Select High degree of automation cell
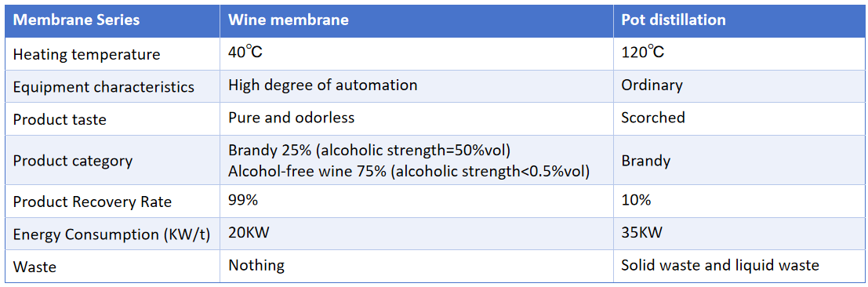Screen dimensions: 868x287 point(417,86)
